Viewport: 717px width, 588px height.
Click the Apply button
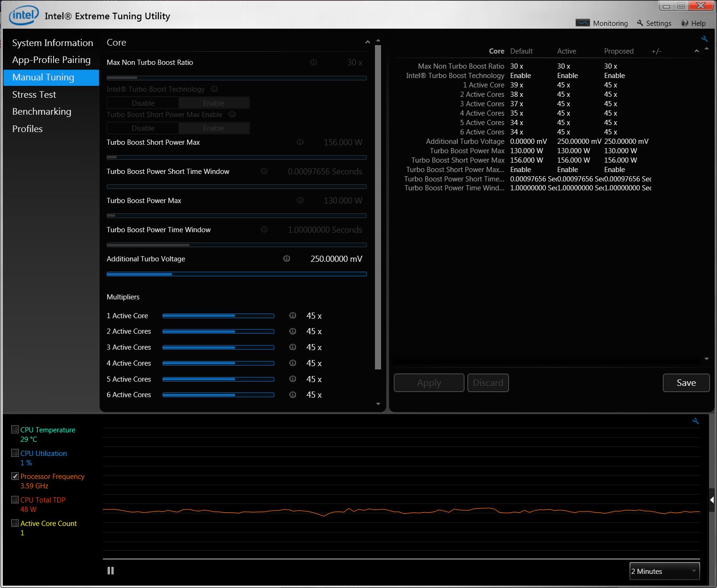coord(429,383)
